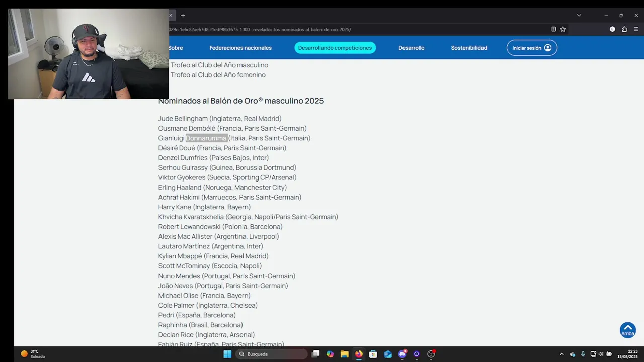The width and height of the screenshot is (644, 362).
Task: Open the Federaciones nacionales menu
Action: [x=240, y=48]
